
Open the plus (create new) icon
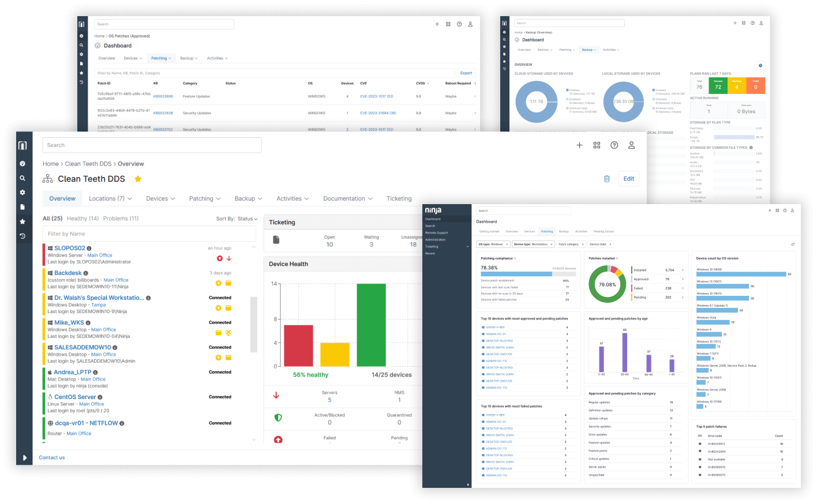579,145
